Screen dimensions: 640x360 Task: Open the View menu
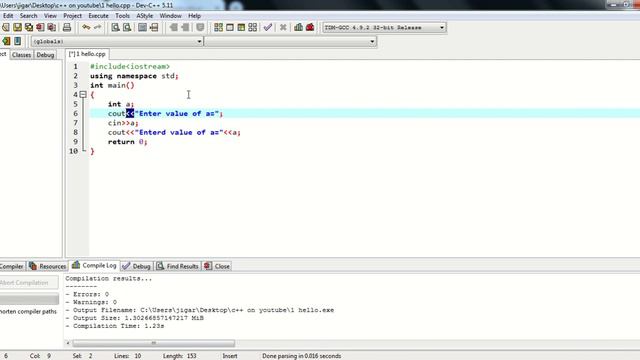pos(50,16)
